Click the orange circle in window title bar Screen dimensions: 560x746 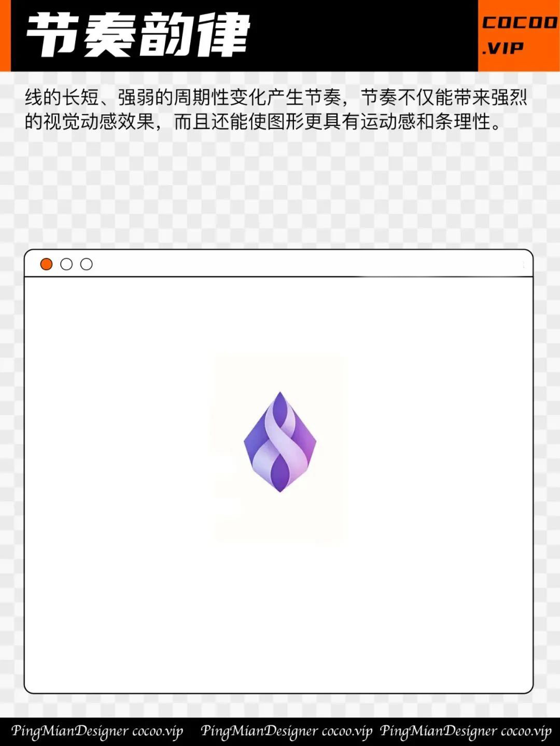(x=46, y=264)
